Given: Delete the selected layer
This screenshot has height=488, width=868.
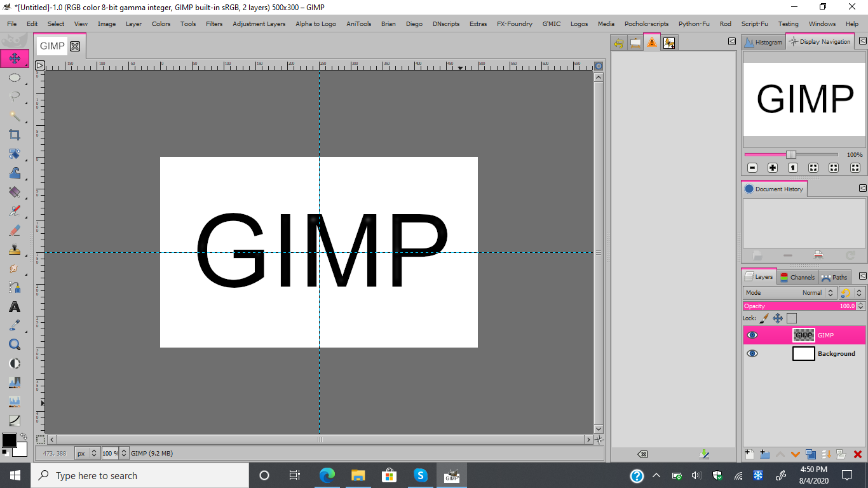Looking at the screenshot, I should (857, 454).
